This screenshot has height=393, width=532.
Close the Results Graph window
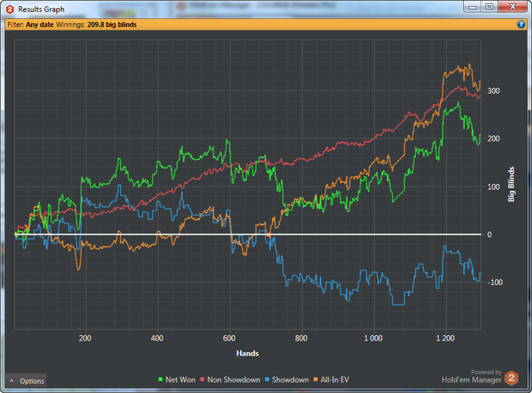click(513, 7)
